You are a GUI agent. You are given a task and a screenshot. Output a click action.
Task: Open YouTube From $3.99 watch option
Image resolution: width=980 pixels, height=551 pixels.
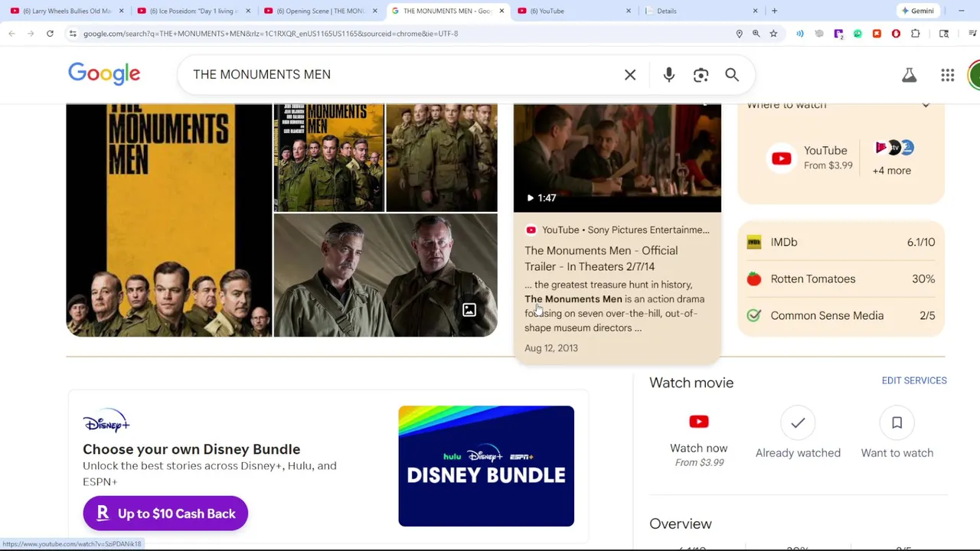810,158
